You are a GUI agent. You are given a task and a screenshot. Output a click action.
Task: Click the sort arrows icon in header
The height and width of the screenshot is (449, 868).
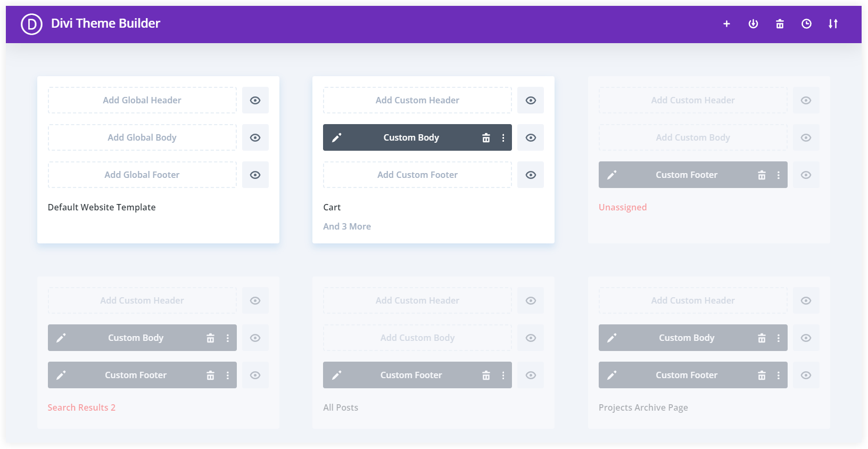[833, 24]
